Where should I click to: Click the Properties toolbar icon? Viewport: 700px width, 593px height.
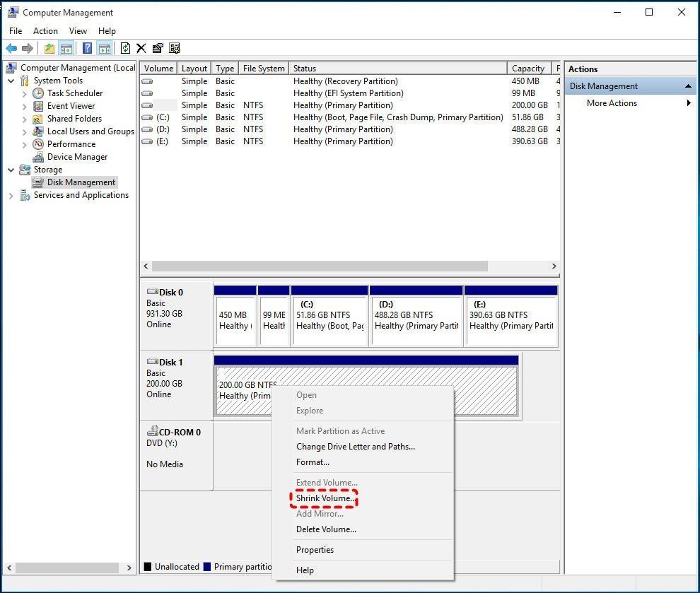(158, 49)
